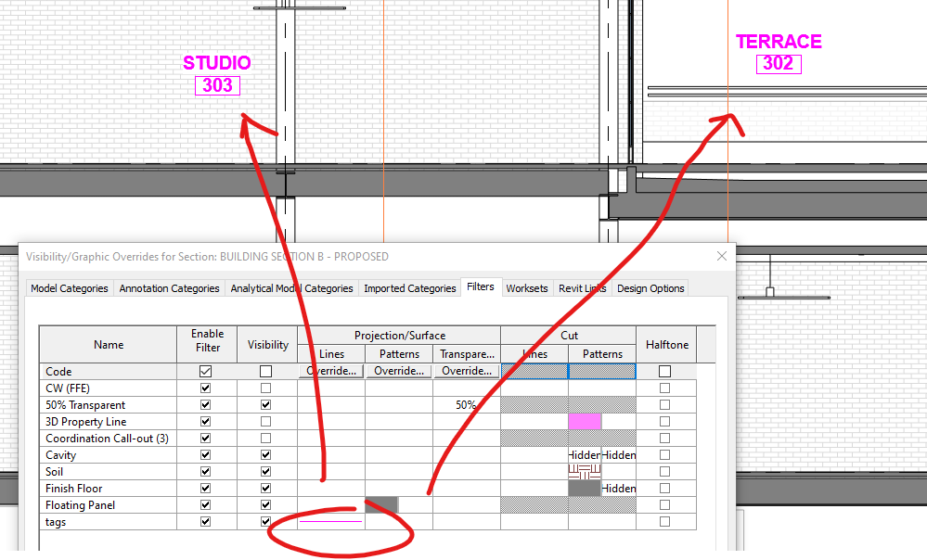Open the Design Options tab

pos(650,288)
